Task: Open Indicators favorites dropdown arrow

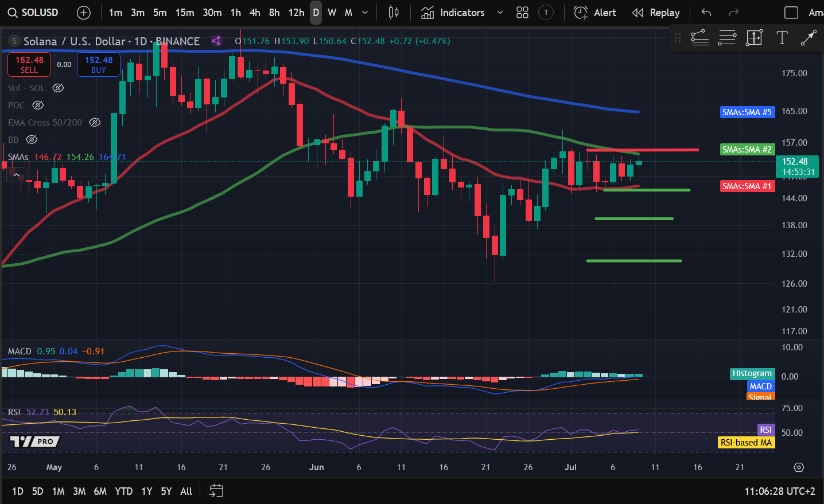Action: point(500,13)
